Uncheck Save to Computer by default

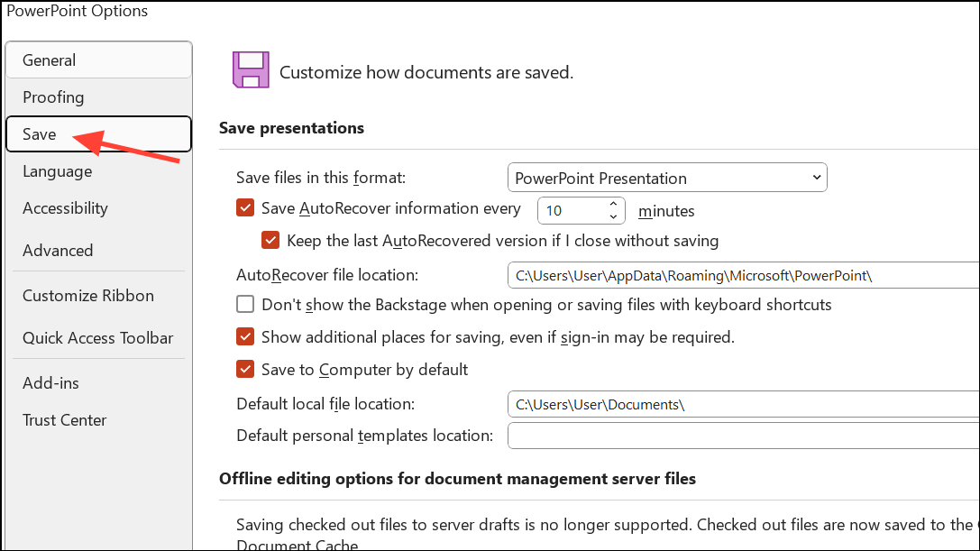coord(245,369)
